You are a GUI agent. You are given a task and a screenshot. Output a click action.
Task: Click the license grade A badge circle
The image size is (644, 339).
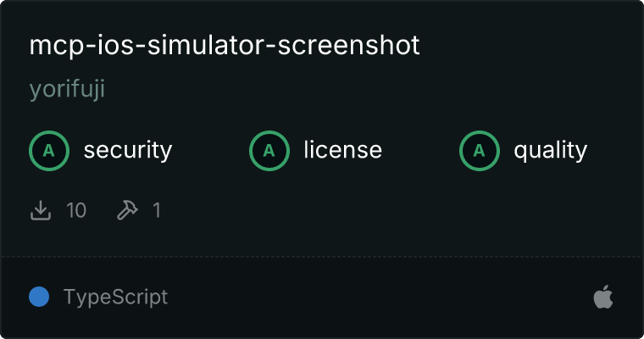[269, 151]
